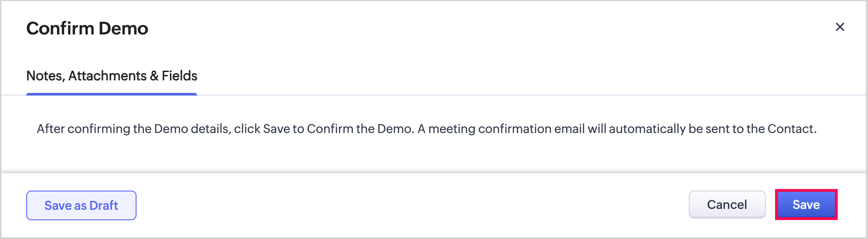Click the demo confirmation instruction text

(426, 129)
